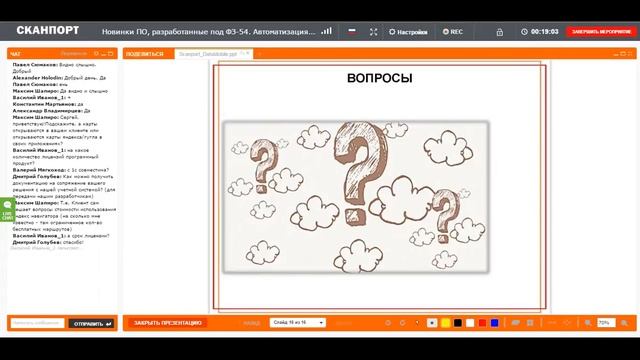Focus the chat message input field
640x360 pixels.
pos(38,323)
